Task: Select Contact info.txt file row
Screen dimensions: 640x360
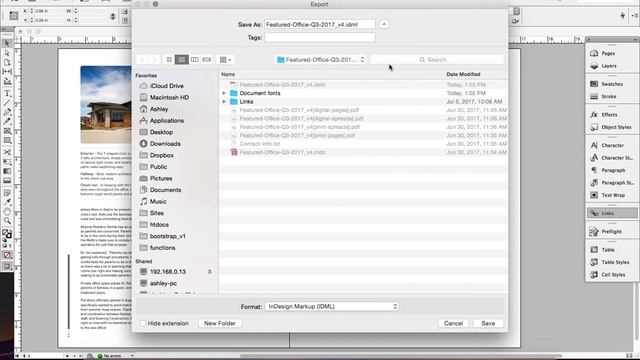Action: pos(364,144)
